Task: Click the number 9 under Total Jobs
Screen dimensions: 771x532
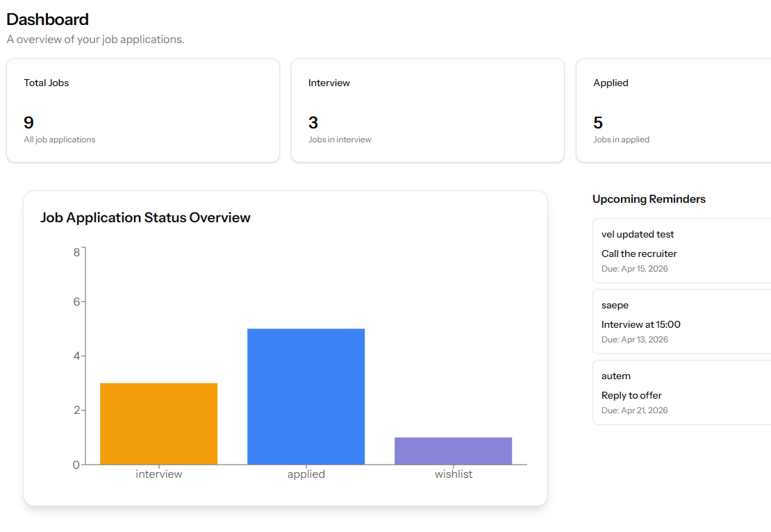Action: tap(28, 122)
